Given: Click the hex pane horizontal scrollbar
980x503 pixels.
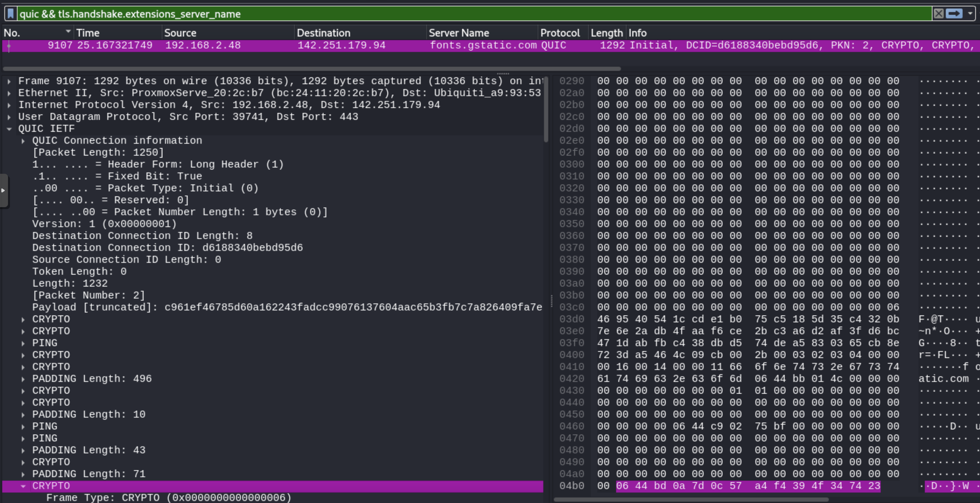Looking at the screenshot, I should [x=691, y=499].
